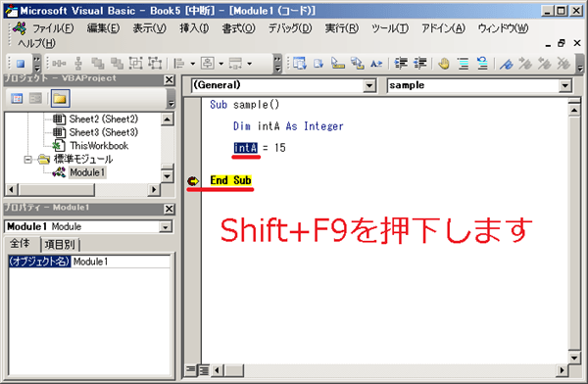The height and width of the screenshot is (384, 588).
Task: Open the 挿入(I) menu
Action: 194,28
